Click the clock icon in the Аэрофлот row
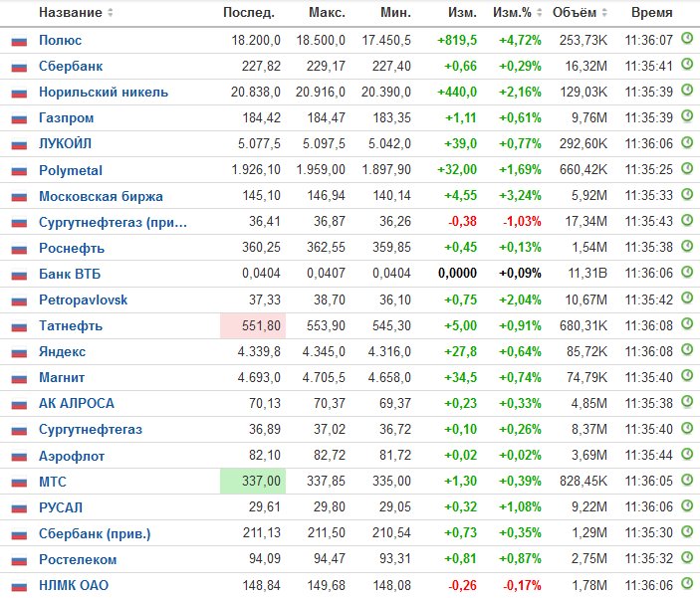Screen dimensions: 700x598 click(687, 454)
